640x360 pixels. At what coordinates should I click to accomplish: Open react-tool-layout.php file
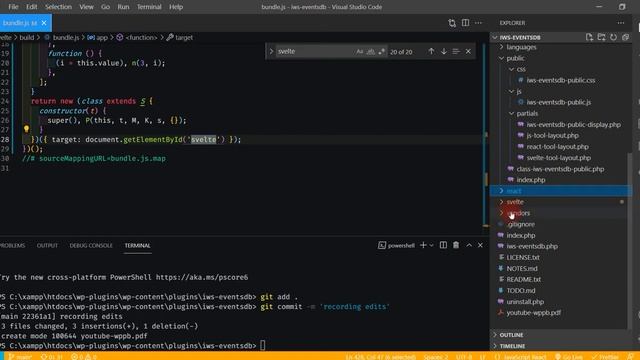557,147
